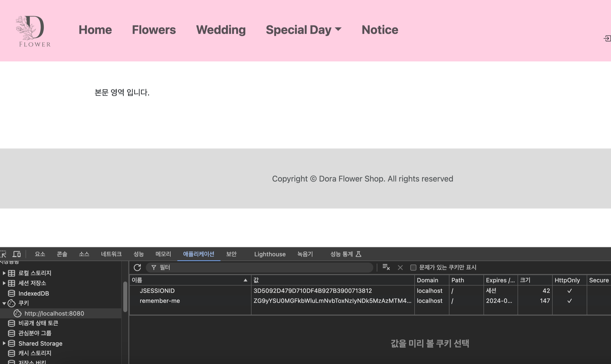Image resolution: width=611 pixels, height=364 pixels.
Task: Click the Dora Flower logo
Action: [33, 31]
